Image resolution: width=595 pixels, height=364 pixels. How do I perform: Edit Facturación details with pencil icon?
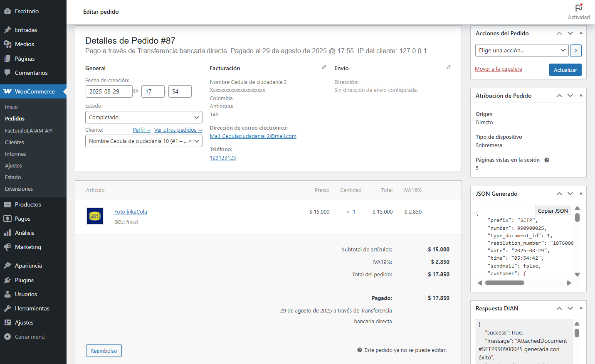point(324,67)
